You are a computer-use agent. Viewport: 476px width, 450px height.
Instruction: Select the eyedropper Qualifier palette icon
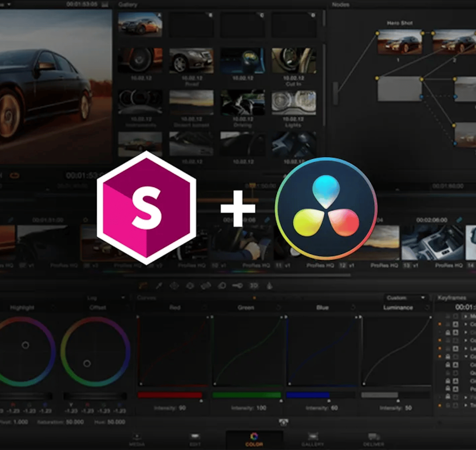click(159, 286)
